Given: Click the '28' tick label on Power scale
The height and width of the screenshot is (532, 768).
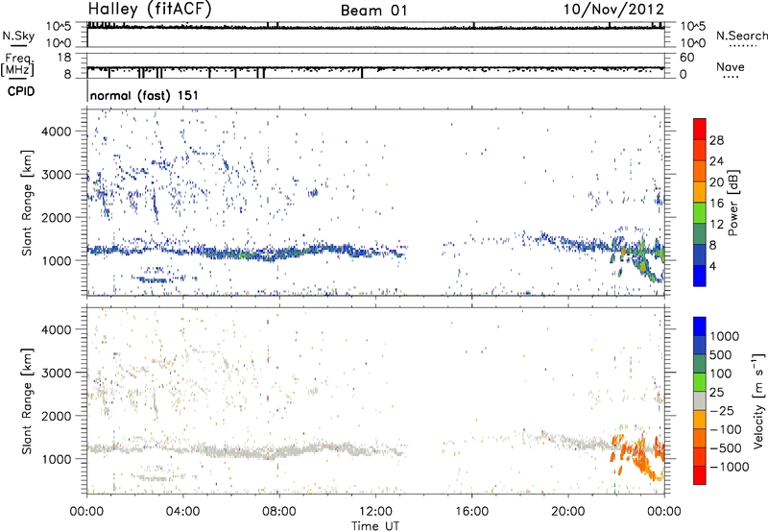Looking at the screenshot, I should (716, 140).
